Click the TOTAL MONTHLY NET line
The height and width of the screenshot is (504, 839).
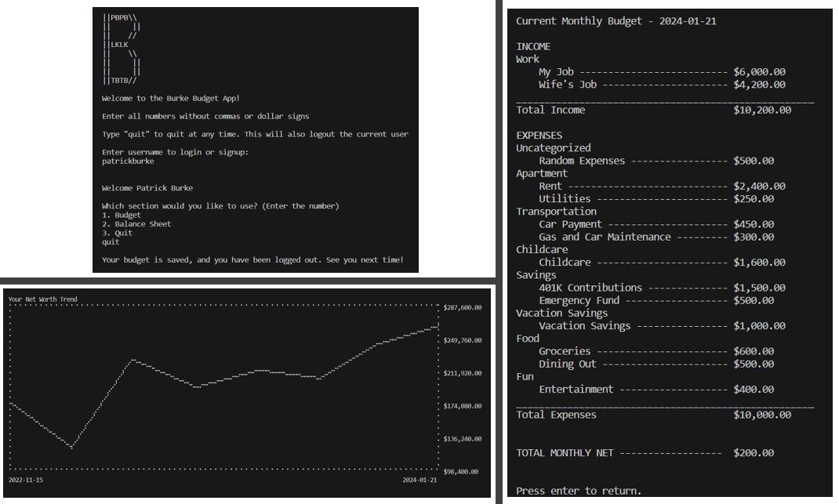[644, 453]
